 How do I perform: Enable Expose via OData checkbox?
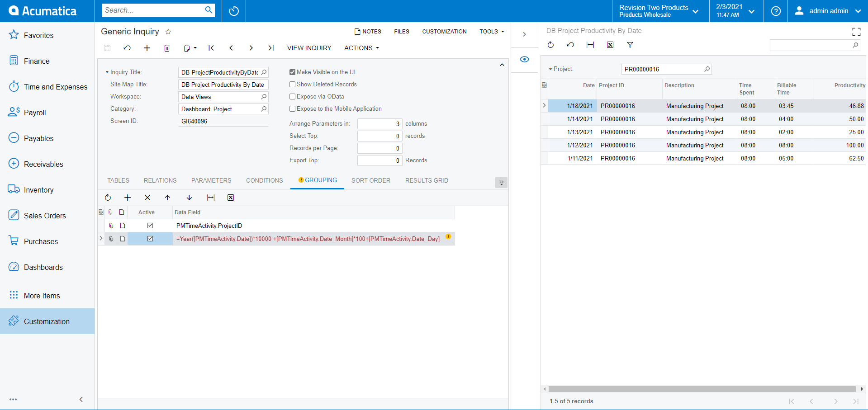[292, 96]
